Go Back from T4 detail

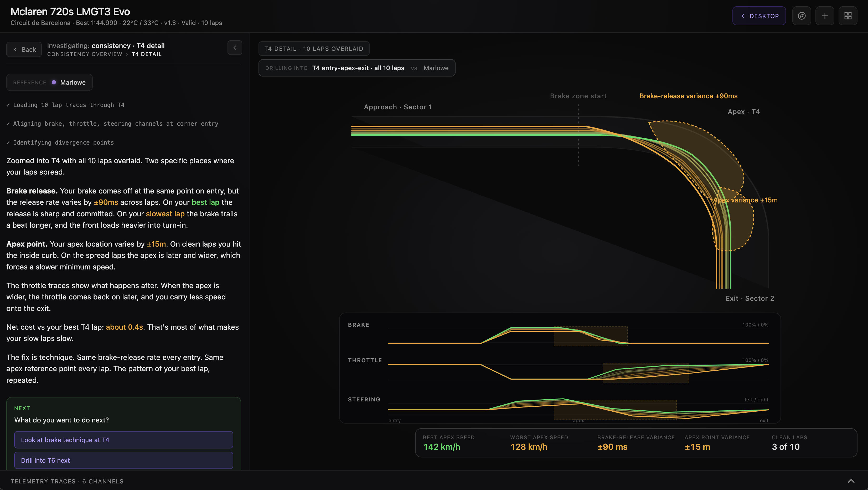click(24, 50)
